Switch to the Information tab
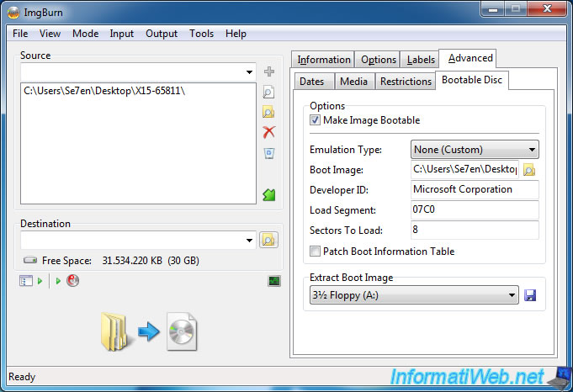This screenshot has width=573, height=392. click(323, 60)
